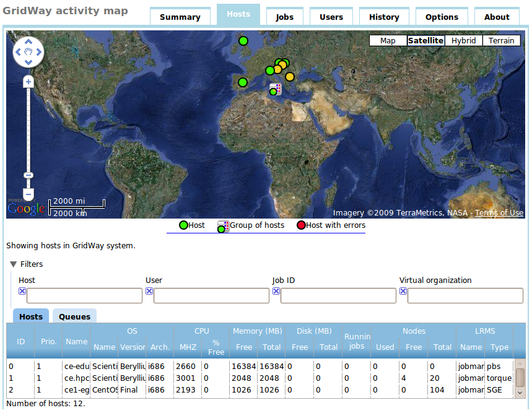This screenshot has height=413, width=532.
Task: Click the % Free CPU column header
Action: coord(216,347)
